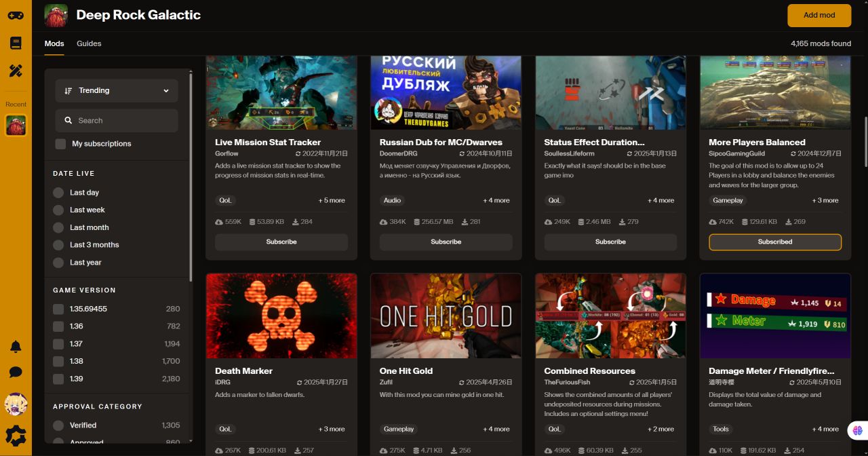Check game version 1.38
Image resolution: width=868 pixels, height=456 pixels.
[58, 362]
